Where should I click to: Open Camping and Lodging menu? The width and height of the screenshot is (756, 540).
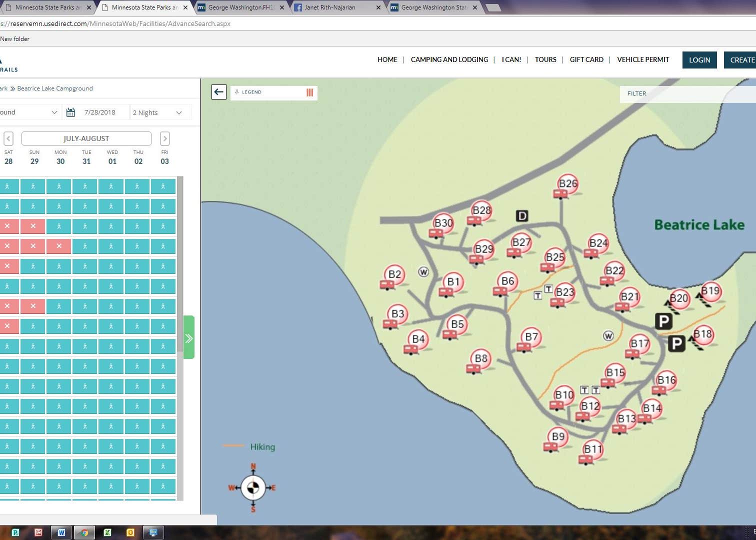click(x=449, y=59)
